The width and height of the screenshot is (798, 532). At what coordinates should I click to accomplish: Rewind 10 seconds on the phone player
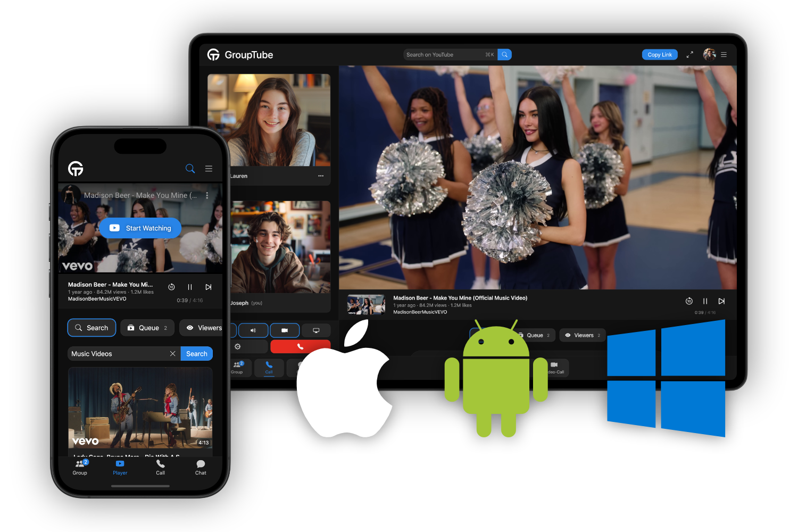(x=171, y=287)
